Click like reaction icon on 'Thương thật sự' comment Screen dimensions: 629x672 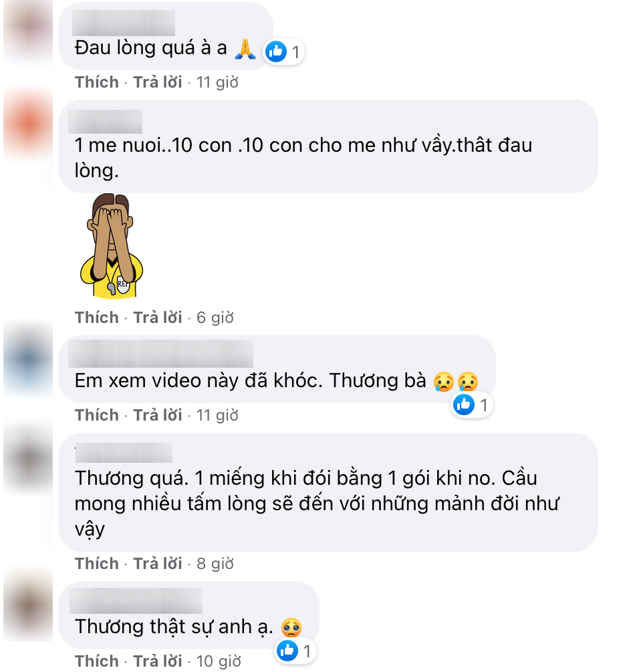(x=287, y=651)
